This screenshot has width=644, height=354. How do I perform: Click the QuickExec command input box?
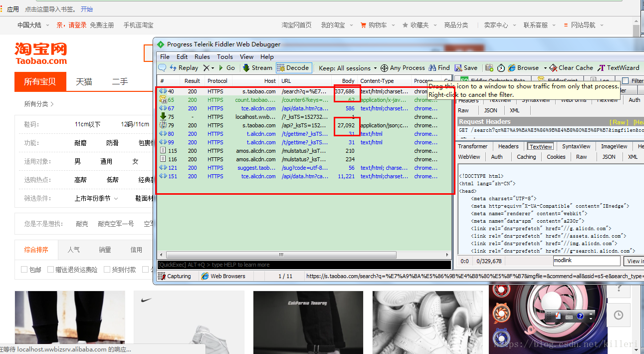[304, 265]
